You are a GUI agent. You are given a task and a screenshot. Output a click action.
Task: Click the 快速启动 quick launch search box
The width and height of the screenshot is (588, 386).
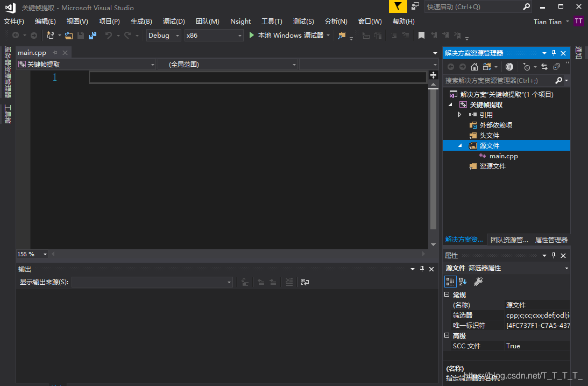[473, 7]
